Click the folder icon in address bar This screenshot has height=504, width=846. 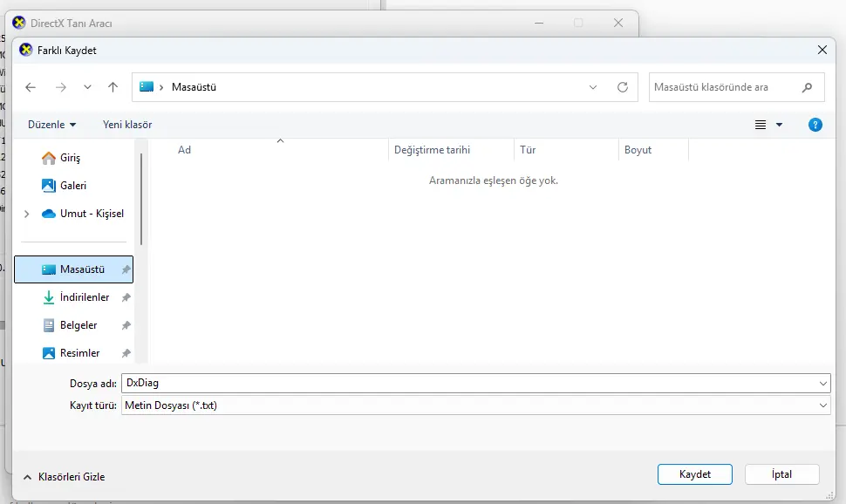click(x=147, y=87)
